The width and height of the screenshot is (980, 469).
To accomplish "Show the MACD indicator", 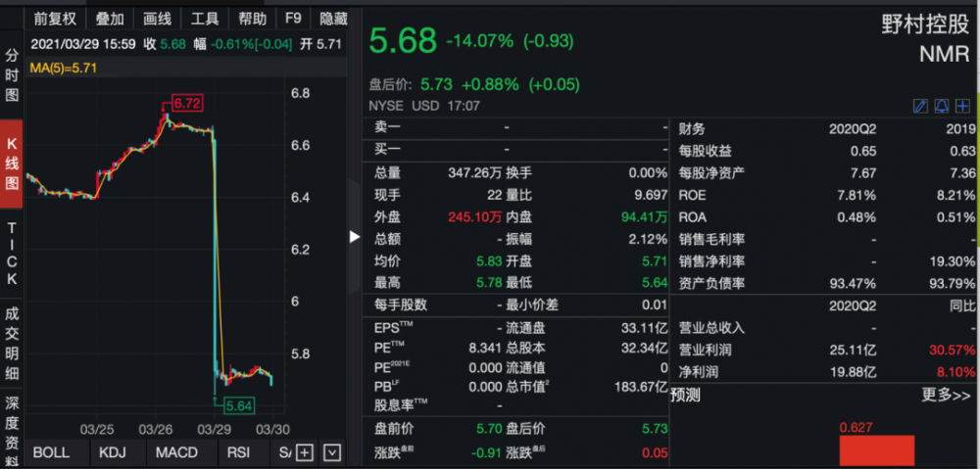I will coord(176,452).
